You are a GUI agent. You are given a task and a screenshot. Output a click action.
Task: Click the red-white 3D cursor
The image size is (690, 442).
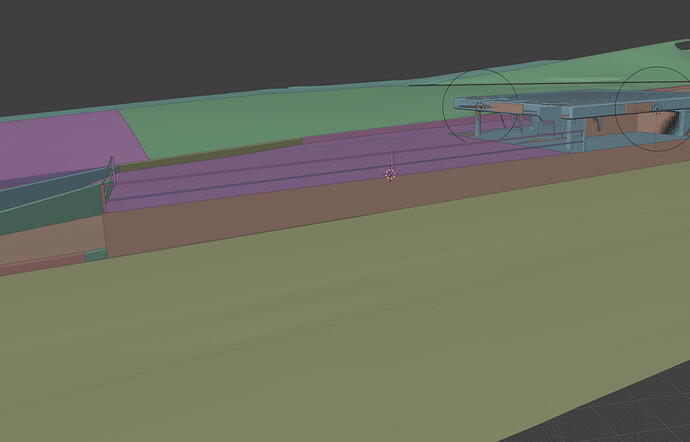390,174
